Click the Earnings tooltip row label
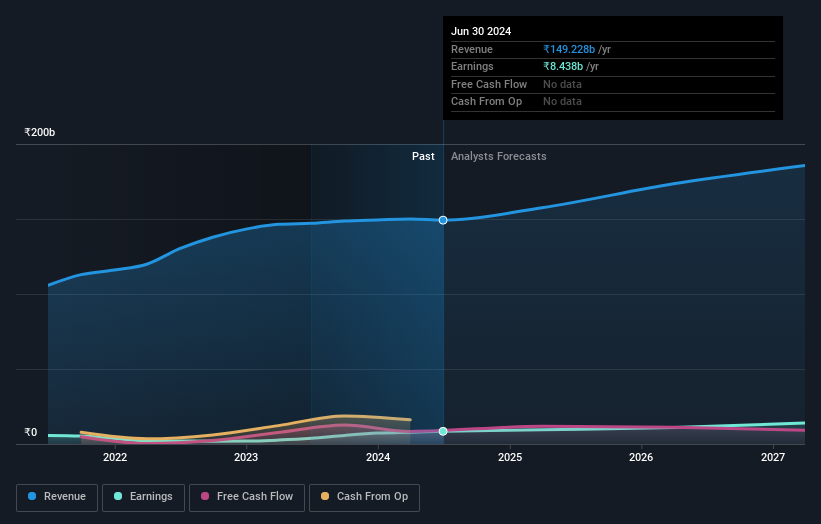This screenshot has height=524, width=821. click(472, 66)
